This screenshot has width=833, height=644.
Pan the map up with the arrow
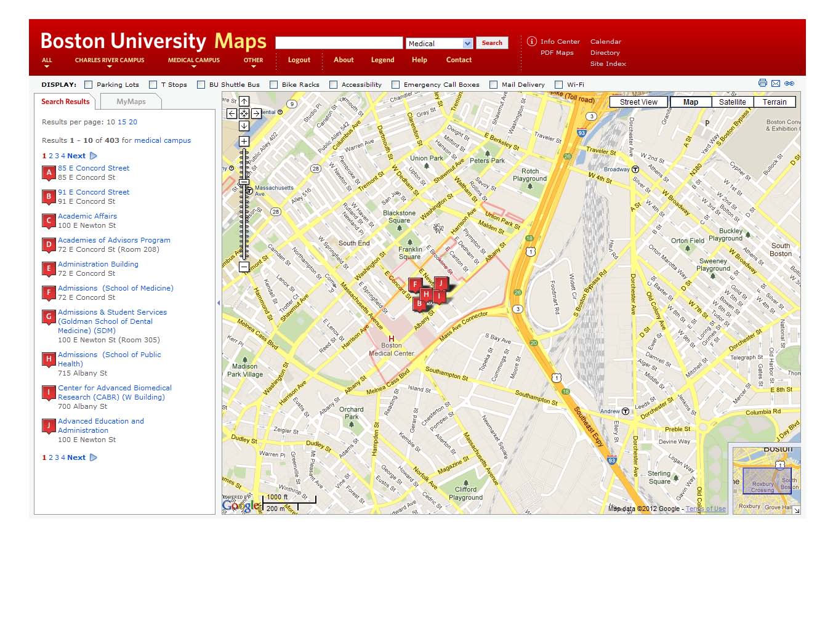pos(244,101)
